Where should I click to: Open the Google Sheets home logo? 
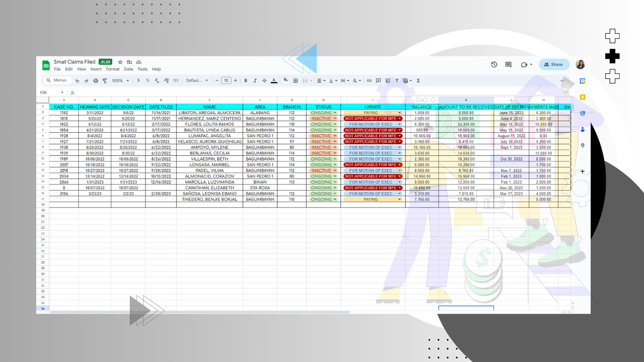coord(46,65)
